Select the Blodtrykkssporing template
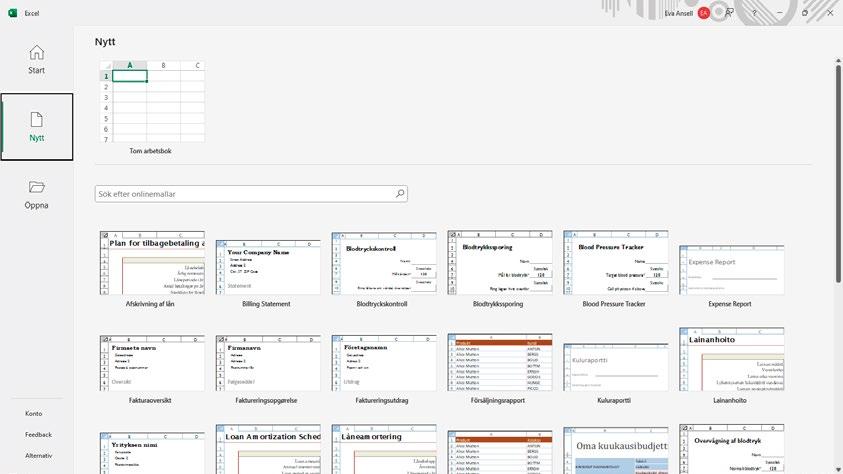The image size is (843, 474). pyautogui.click(x=500, y=263)
